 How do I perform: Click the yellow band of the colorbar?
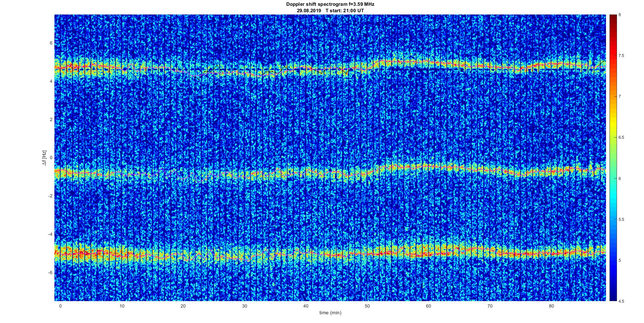[613, 124]
